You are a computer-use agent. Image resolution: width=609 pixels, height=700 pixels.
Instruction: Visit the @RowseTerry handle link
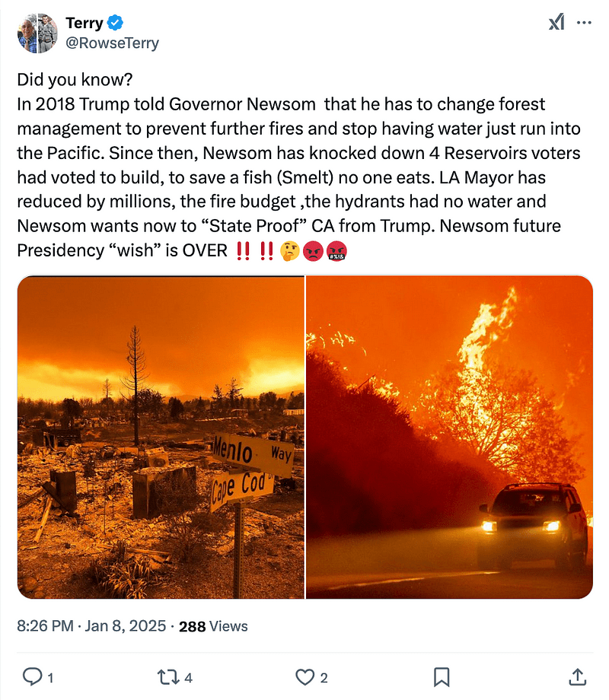pyautogui.click(x=113, y=43)
